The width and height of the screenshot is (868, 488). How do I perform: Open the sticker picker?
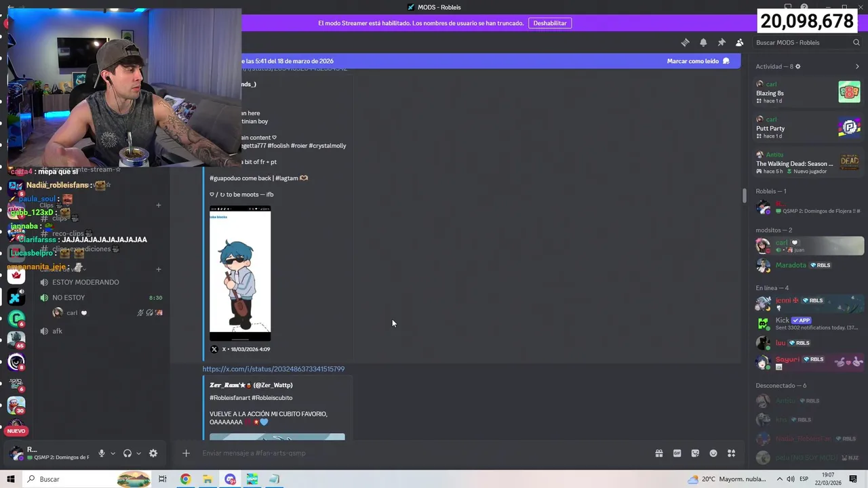[x=695, y=453]
